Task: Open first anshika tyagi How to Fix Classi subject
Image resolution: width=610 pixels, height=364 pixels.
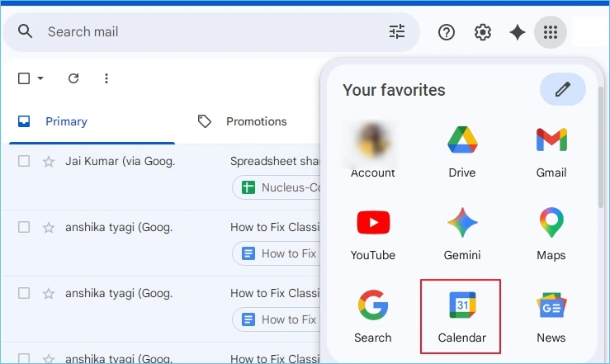Action: 275,227
